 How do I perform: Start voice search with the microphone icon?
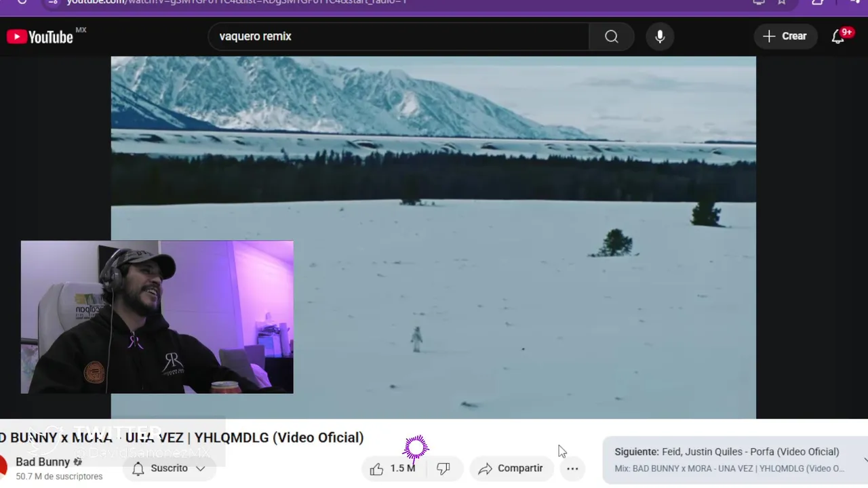coord(660,37)
